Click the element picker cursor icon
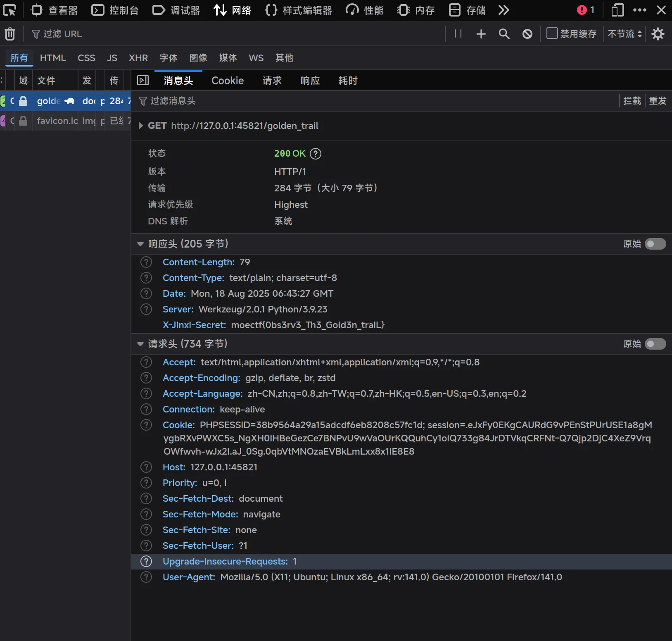The image size is (672, 641). click(x=9, y=10)
